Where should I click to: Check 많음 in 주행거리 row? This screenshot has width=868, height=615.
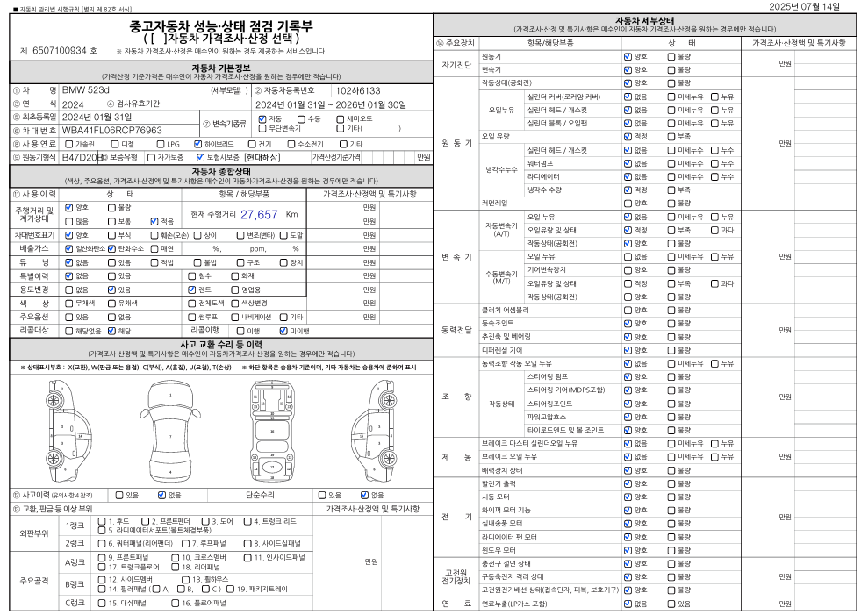(69, 221)
